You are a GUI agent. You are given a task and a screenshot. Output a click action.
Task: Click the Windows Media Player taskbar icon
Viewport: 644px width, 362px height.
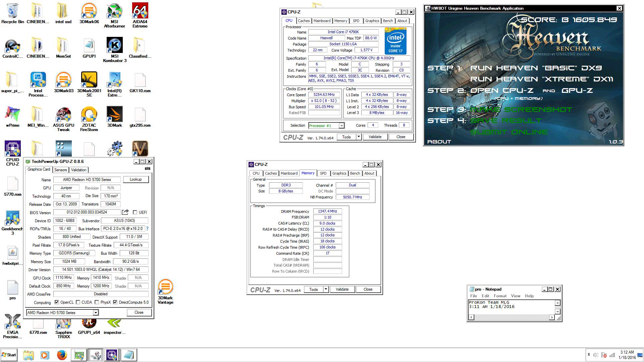[x=45, y=355]
